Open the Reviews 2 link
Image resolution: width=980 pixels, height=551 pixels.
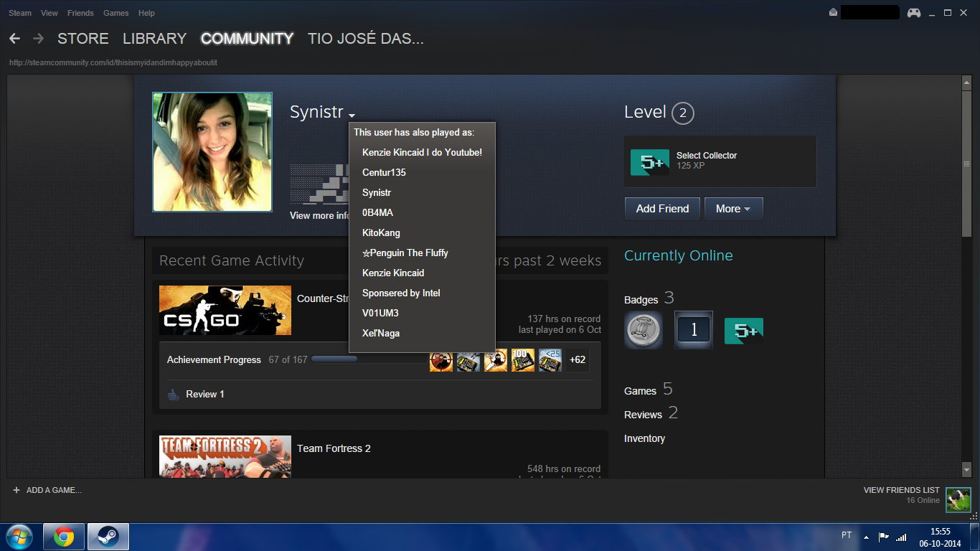[651, 413]
